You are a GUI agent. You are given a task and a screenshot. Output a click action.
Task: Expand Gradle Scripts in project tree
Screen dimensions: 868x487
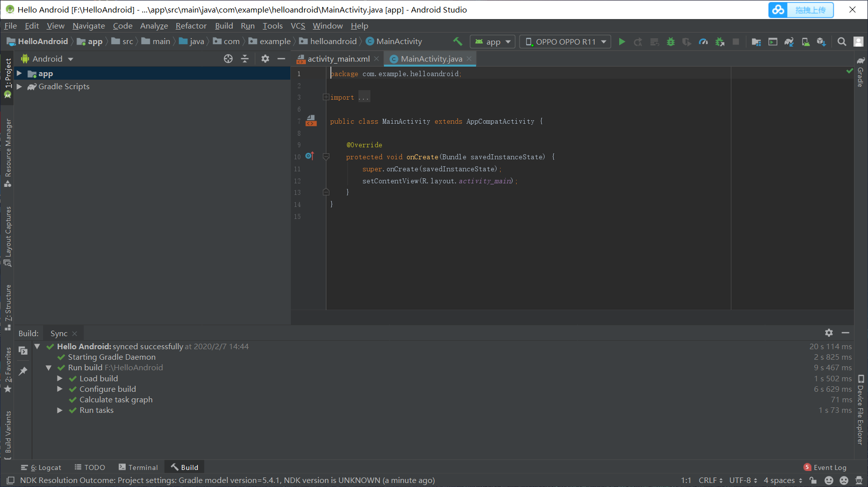click(x=19, y=87)
